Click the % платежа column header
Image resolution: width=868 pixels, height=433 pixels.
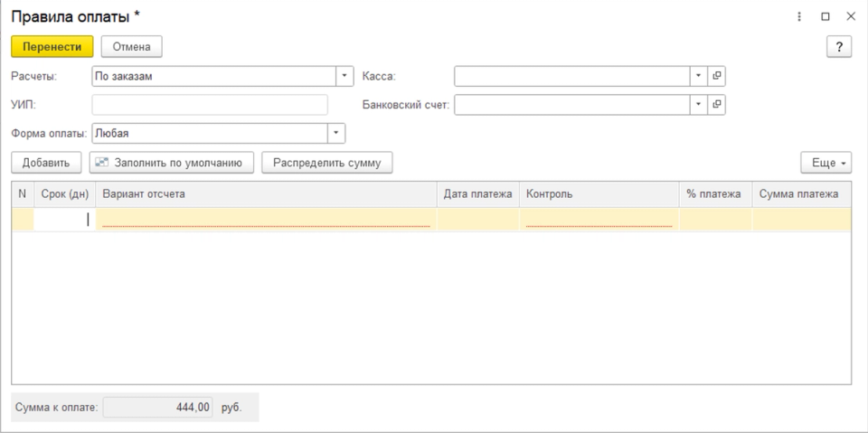[715, 193]
